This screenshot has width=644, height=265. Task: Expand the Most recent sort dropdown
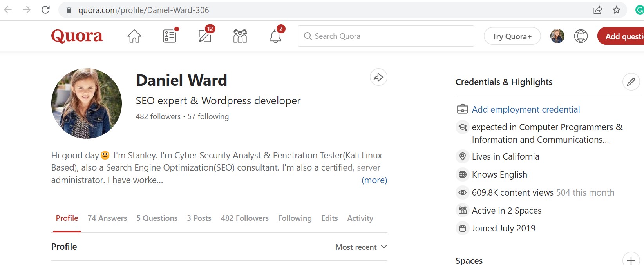(361, 247)
